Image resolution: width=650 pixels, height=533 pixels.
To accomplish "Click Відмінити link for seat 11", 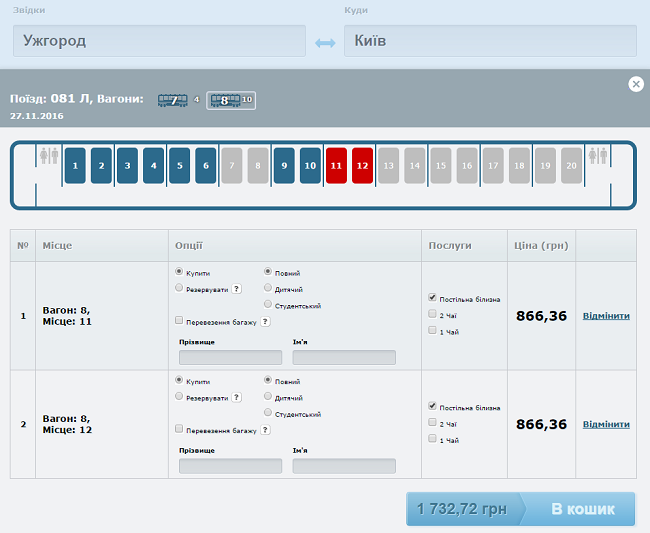I will [606, 316].
